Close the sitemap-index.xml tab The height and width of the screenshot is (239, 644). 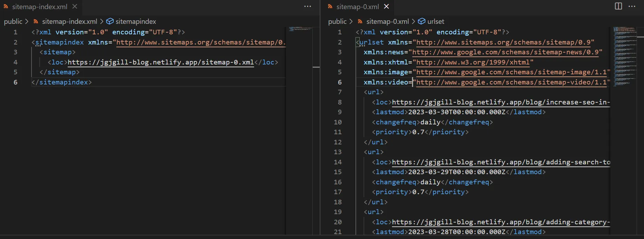coord(74,6)
